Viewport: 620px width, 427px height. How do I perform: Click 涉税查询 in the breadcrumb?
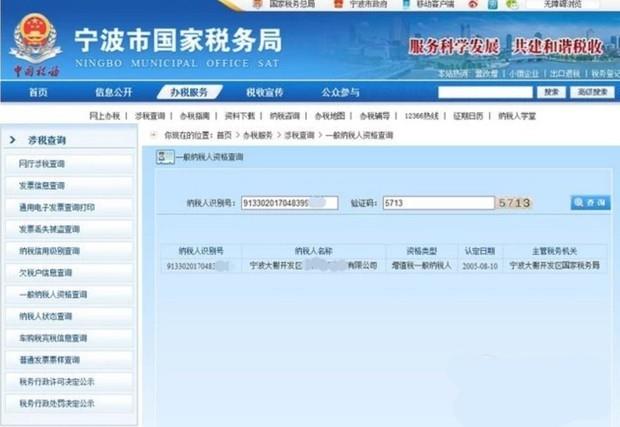coord(299,135)
